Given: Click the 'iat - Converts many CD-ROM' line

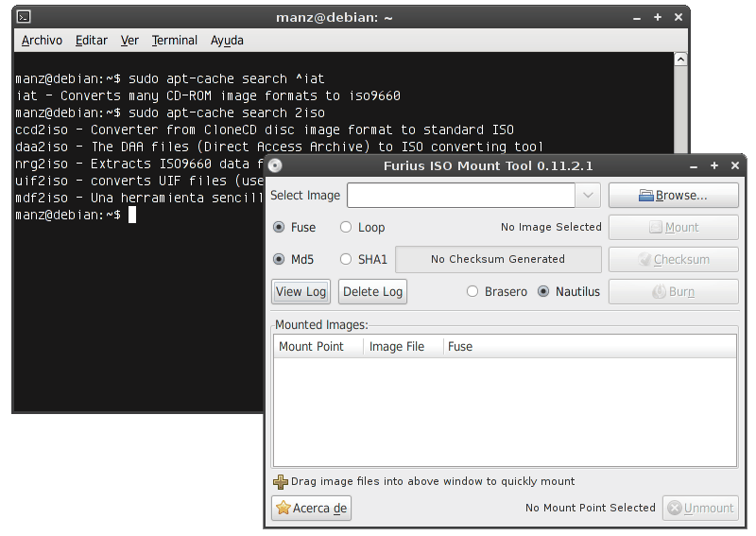Looking at the screenshot, I should pos(208,96).
